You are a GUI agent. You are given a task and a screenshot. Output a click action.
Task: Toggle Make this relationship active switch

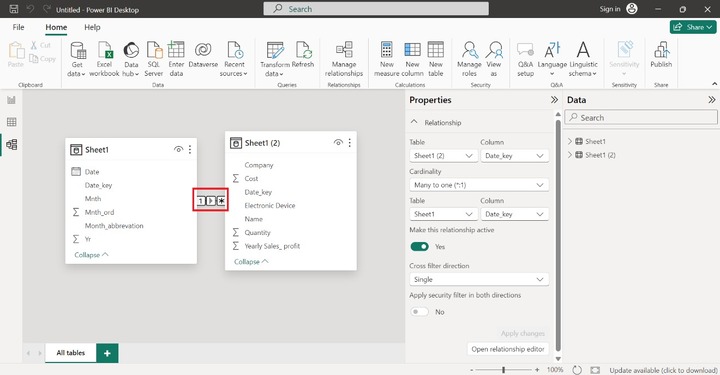click(x=419, y=246)
